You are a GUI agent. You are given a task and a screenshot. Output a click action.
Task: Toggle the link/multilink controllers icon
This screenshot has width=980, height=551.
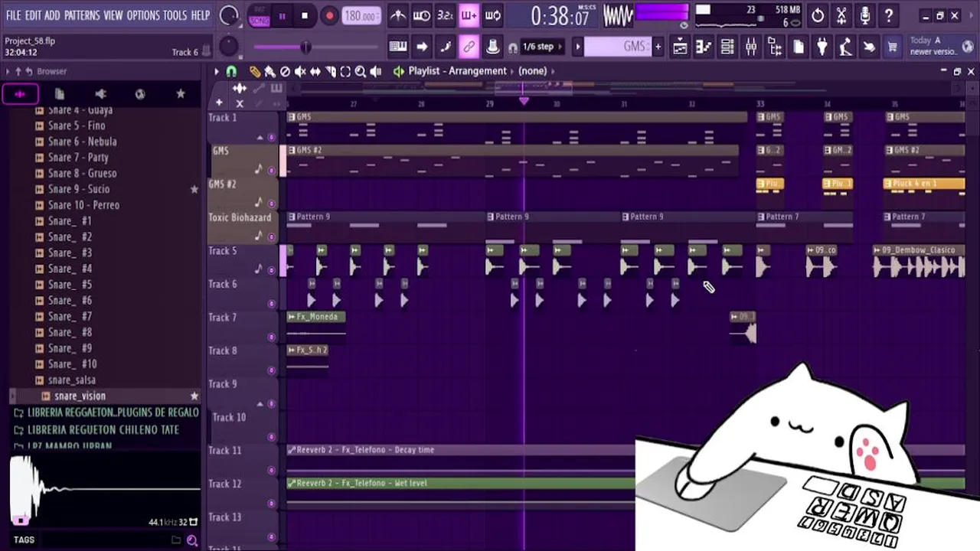click(469, 47)
